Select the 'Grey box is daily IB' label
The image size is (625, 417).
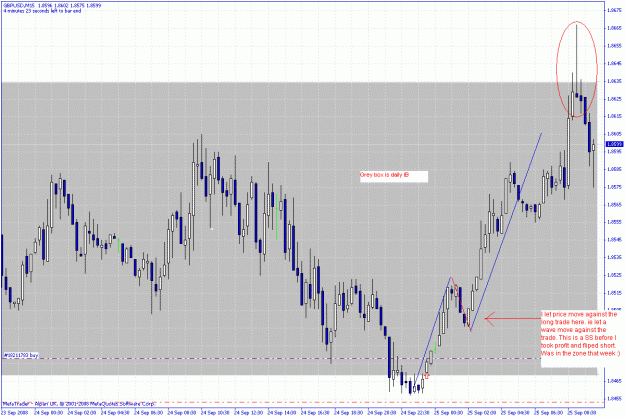coord(384,175)
